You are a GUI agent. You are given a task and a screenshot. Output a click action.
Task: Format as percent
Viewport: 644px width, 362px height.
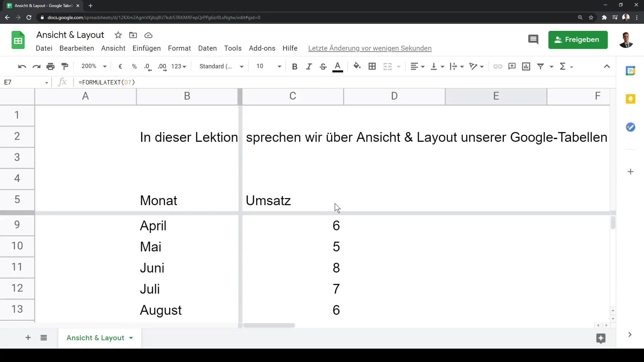pos(134,66)
